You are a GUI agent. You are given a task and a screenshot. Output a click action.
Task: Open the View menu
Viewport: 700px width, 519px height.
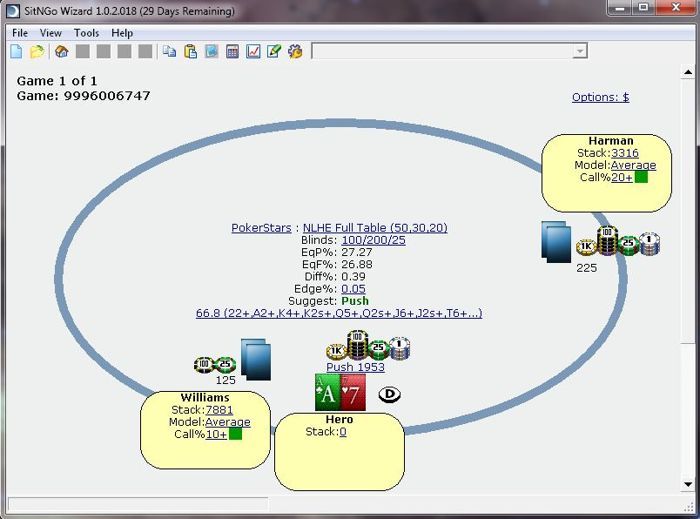tap(50, 33)
